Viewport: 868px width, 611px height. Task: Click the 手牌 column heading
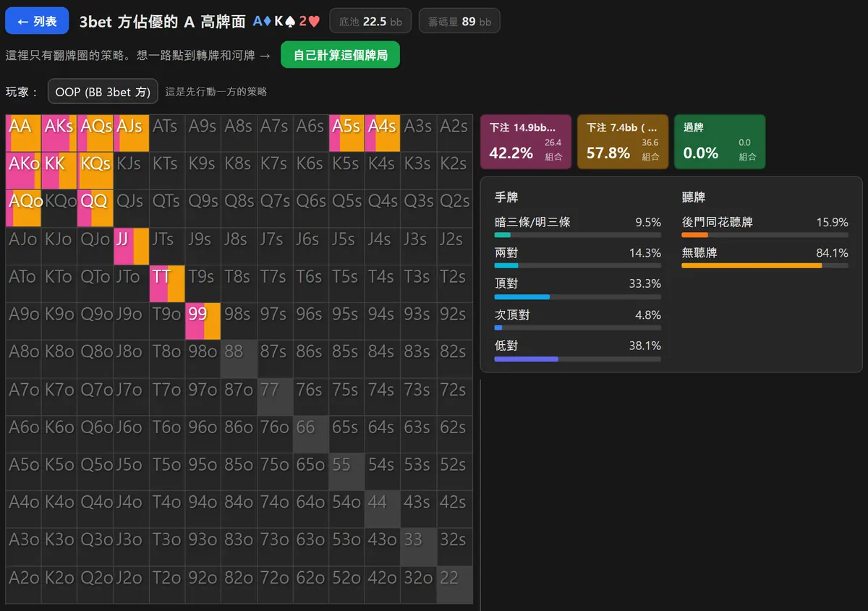pyautogui.click(x=506, y=197)
